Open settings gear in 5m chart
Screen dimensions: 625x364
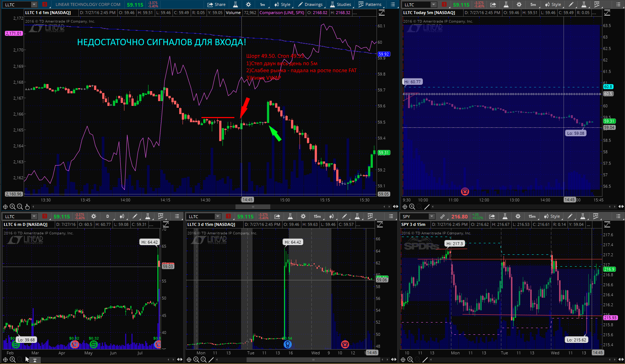pyautogui.click(x=519, y=4)
